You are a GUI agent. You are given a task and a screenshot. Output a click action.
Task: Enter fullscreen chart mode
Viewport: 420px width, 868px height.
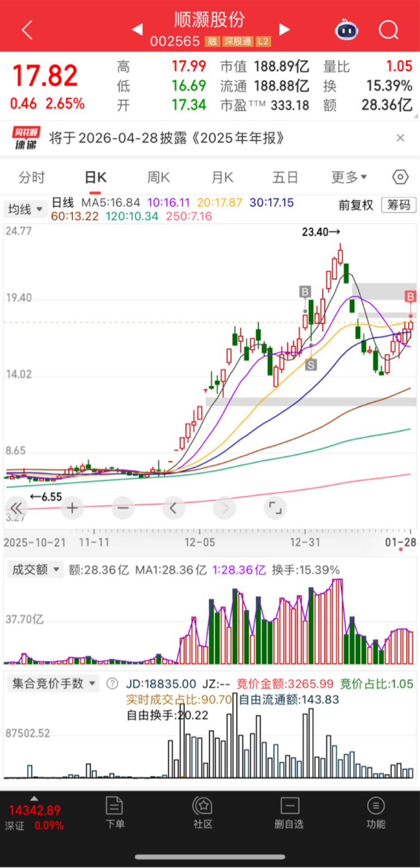pyautogui.click(x=276, y=508)
